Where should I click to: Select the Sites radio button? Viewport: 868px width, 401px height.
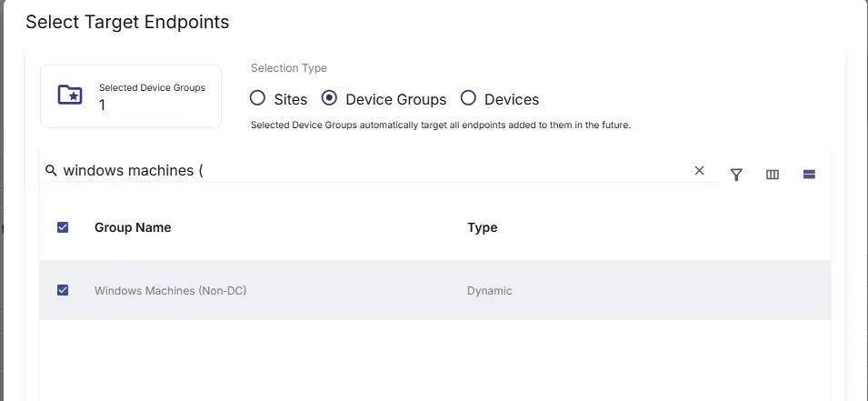coord(257,98)
